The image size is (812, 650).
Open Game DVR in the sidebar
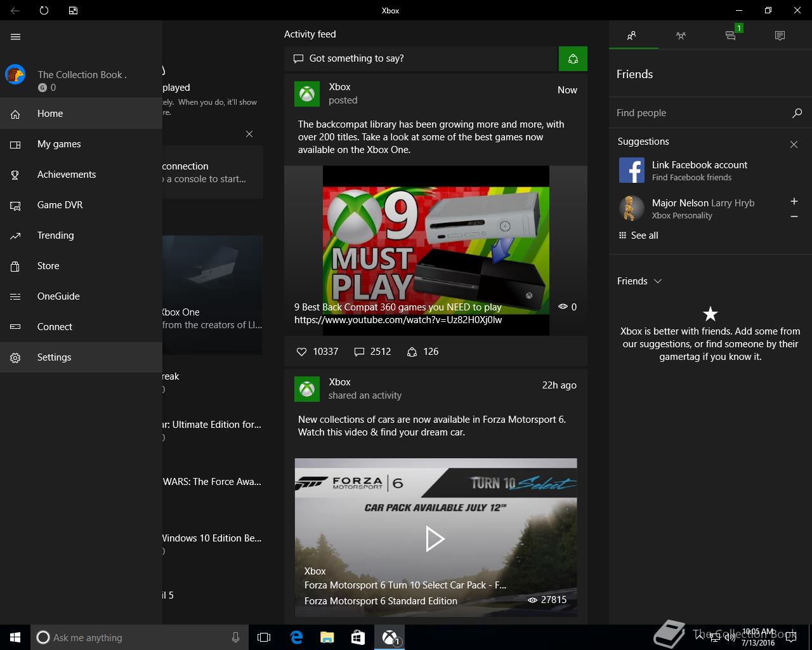(81, 205)
